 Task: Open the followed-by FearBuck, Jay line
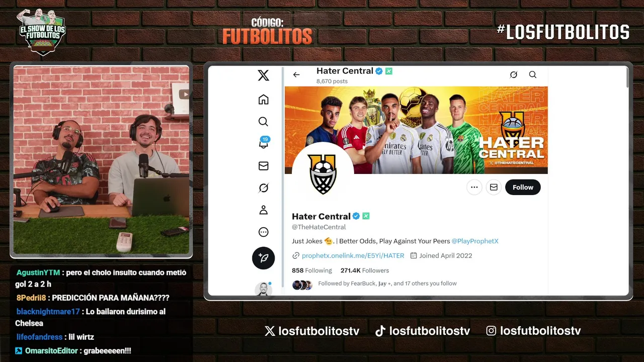(387, 284)
